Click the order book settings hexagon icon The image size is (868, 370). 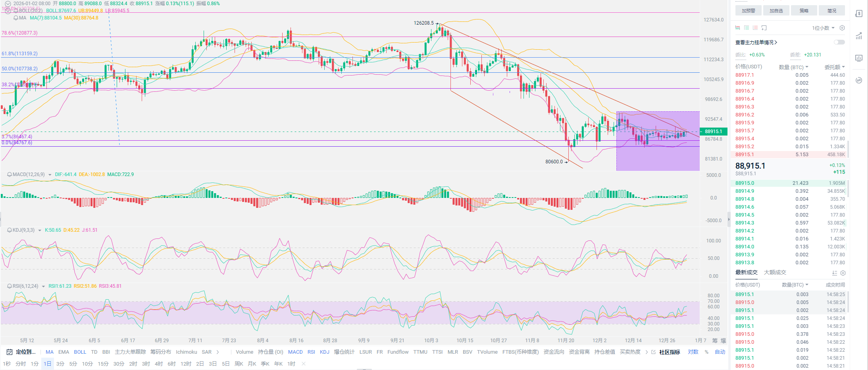pos(842,28)
